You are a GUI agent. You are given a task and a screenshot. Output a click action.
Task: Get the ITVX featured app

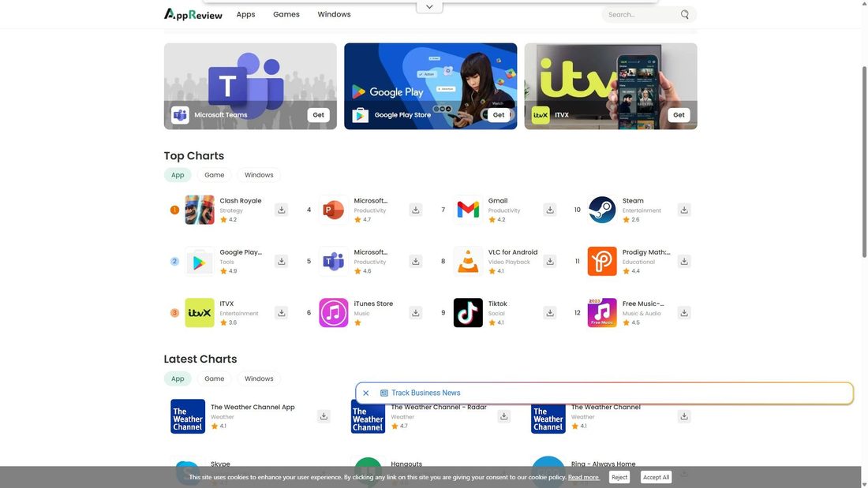(679, 115)
